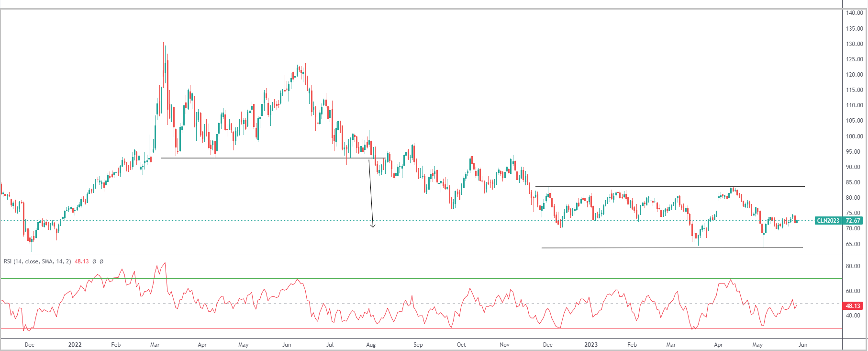Click the 2023 year label on time axis
This screenshot has width=868, height=351.
pyautogui.click(x=591, y=345)
